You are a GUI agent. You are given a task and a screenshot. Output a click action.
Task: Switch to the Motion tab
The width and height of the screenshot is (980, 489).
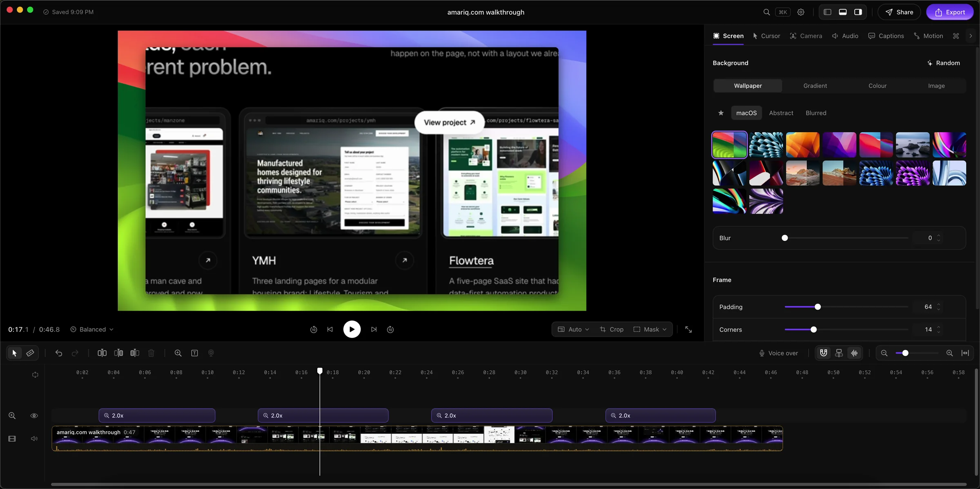pos(929,36)
